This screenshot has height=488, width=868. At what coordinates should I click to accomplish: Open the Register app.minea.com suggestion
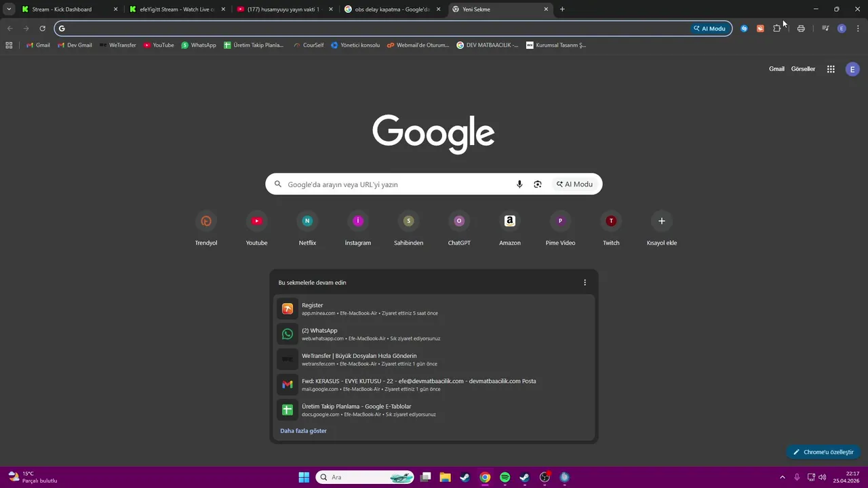(x=434, y=309)
